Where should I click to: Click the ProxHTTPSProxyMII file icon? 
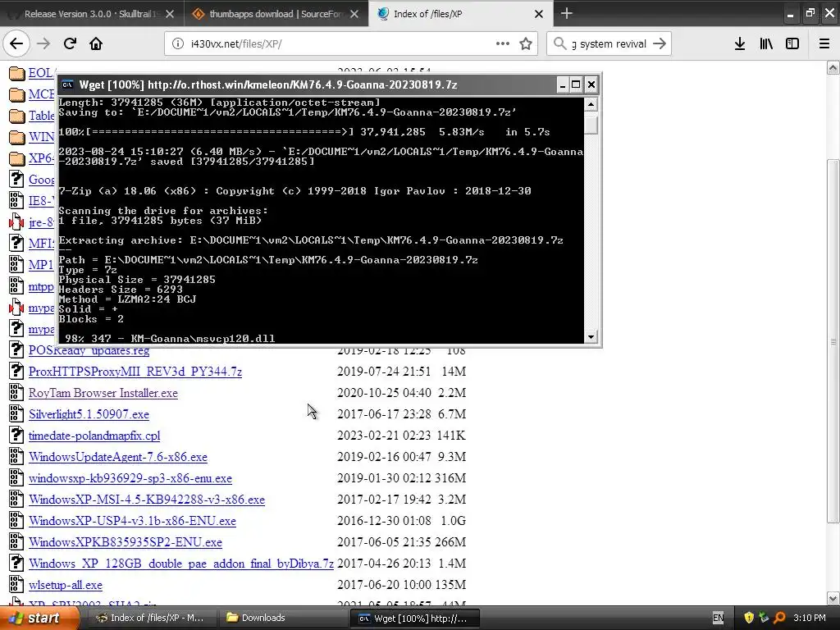(x=16, y=371)
